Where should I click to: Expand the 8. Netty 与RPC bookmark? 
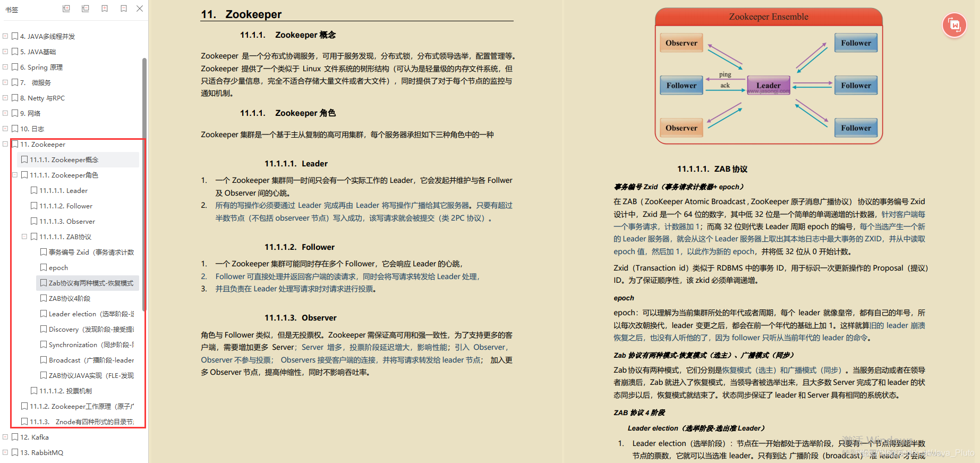(x=5, y=98)
